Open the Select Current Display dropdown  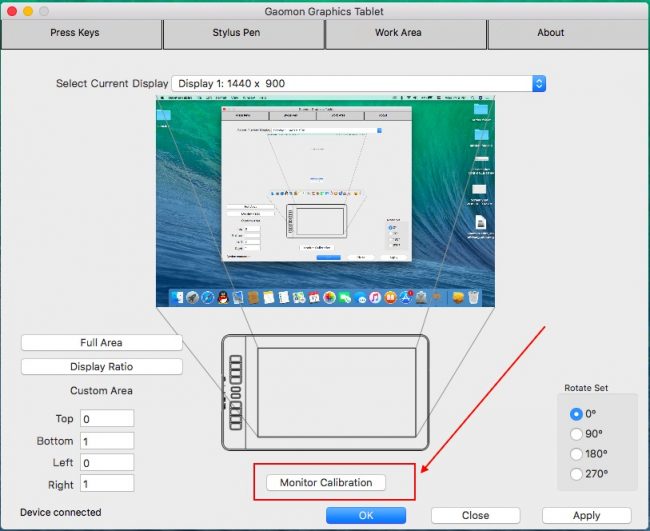click(358, 84)
